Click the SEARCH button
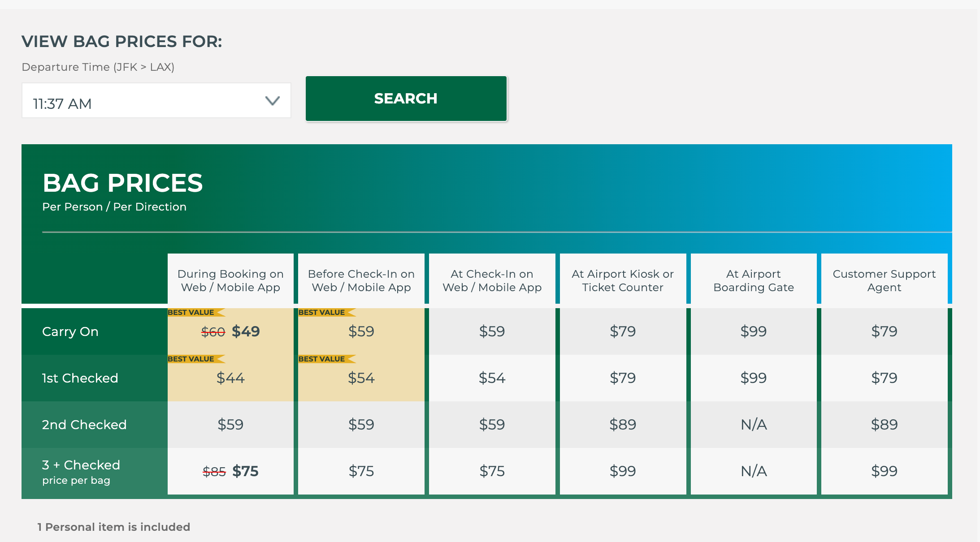This screenshot has width=980, height=542. (x=406, y=99)
